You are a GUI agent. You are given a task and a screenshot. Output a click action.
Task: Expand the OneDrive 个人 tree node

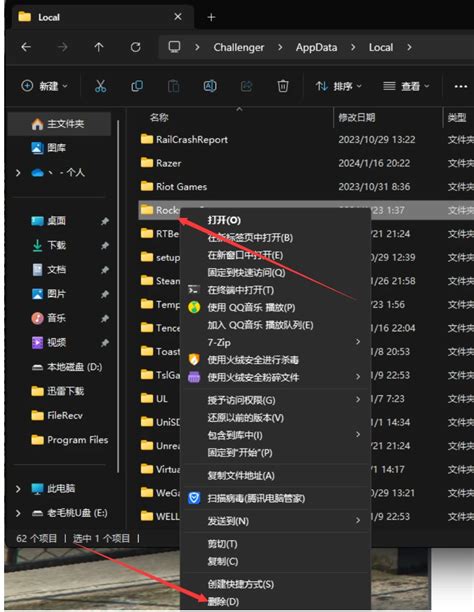pos(18,173)
